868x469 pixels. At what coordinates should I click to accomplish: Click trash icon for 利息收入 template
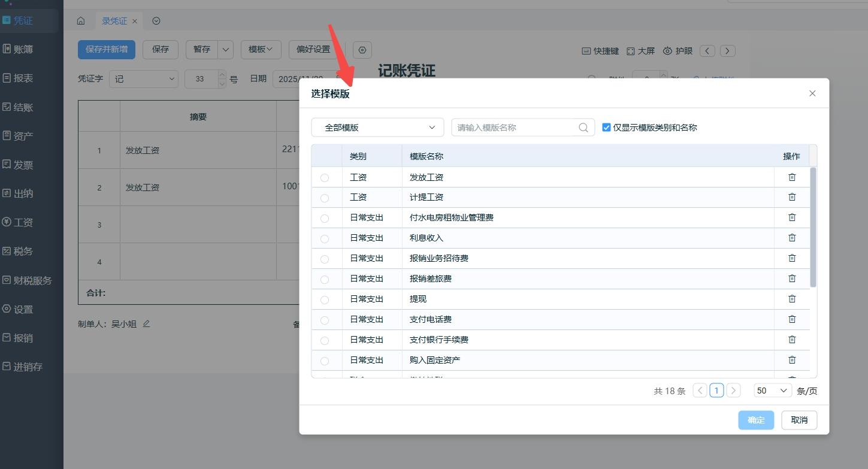click(x=792, y=238)
